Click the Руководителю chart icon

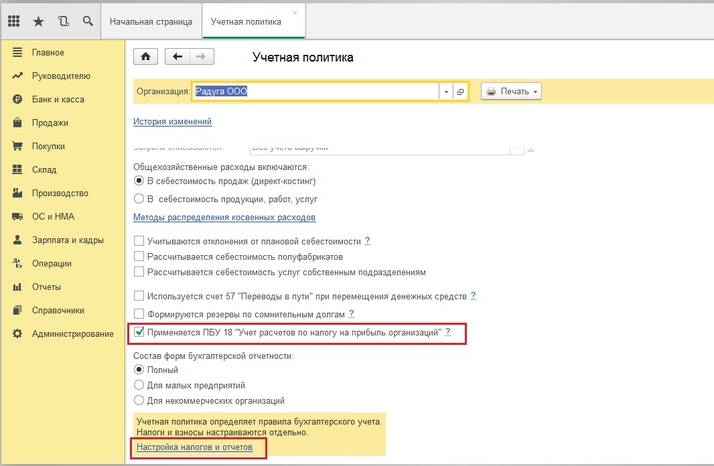pyautogui.click(x=17, y=76)
